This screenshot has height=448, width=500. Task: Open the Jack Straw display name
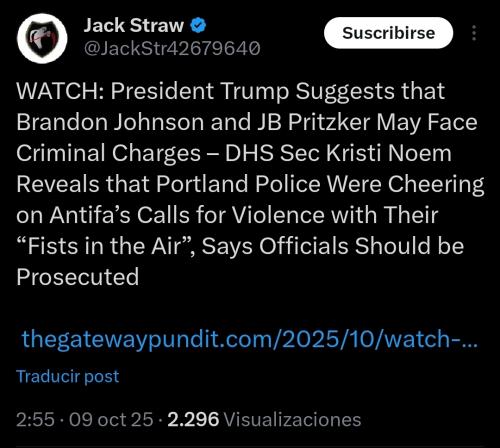[134, 25]
